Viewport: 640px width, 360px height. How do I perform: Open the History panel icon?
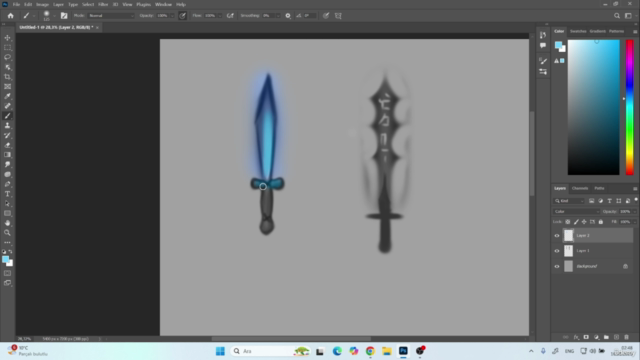(x=543, y=35)
